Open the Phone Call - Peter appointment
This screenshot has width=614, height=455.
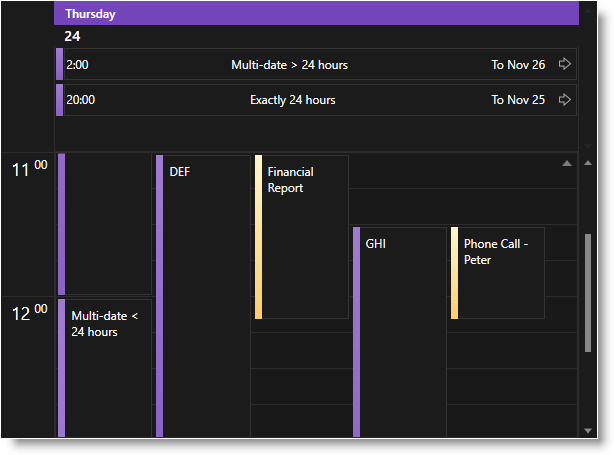coord(497,272)
